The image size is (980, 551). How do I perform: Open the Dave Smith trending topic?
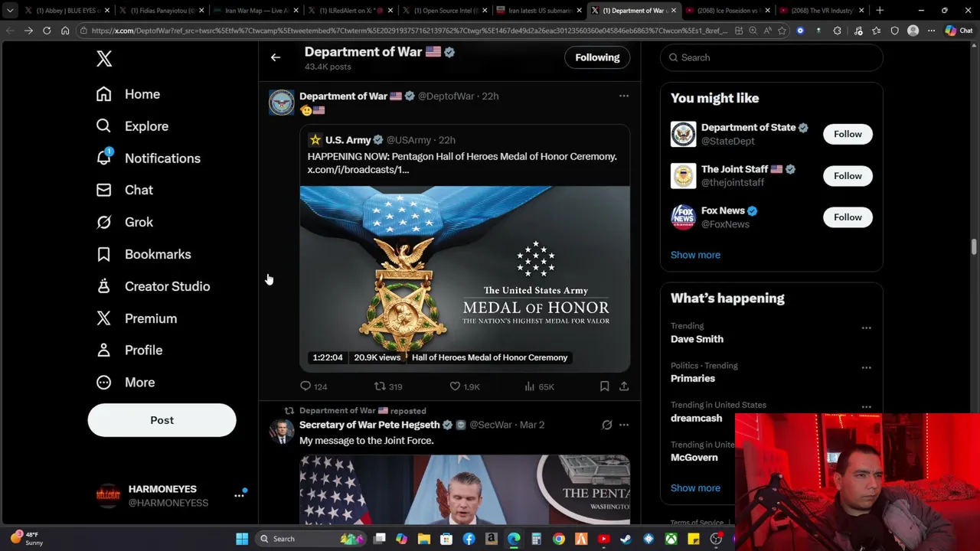(697, 339)
